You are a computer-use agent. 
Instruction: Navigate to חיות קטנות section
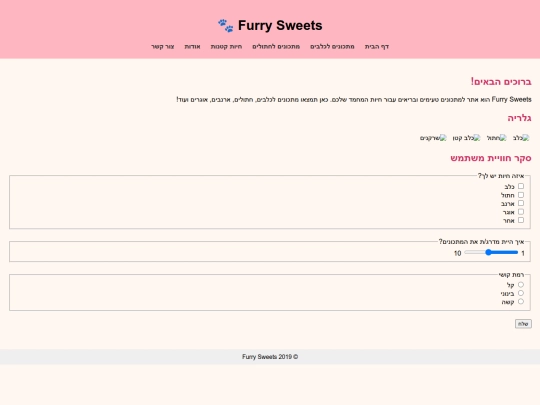(226, 46)
